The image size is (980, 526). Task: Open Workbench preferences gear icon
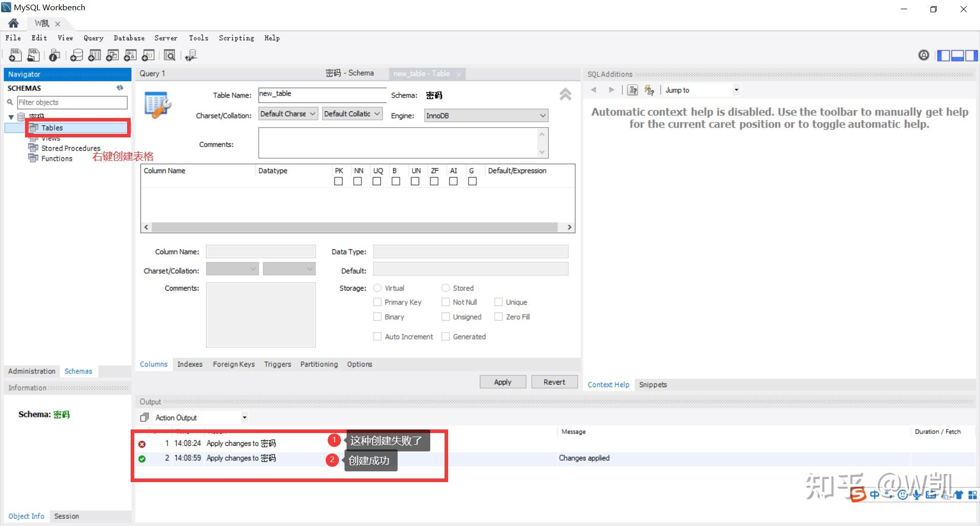point(924,55)
